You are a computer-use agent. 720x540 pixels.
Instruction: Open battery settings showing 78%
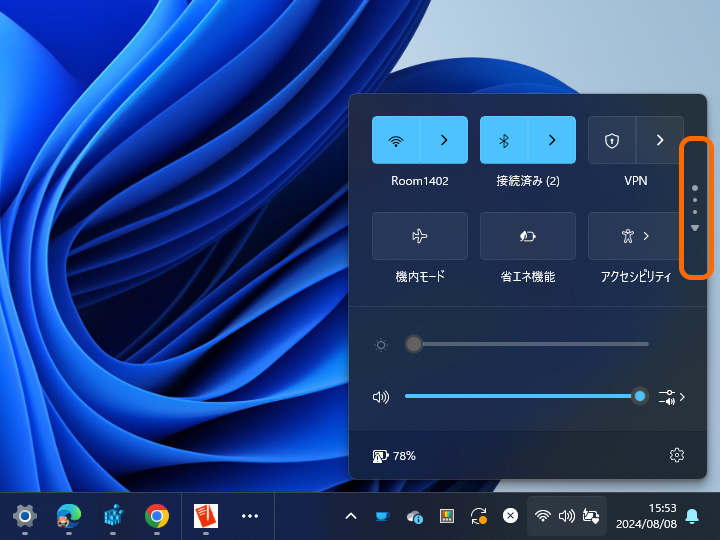(394, 456)
